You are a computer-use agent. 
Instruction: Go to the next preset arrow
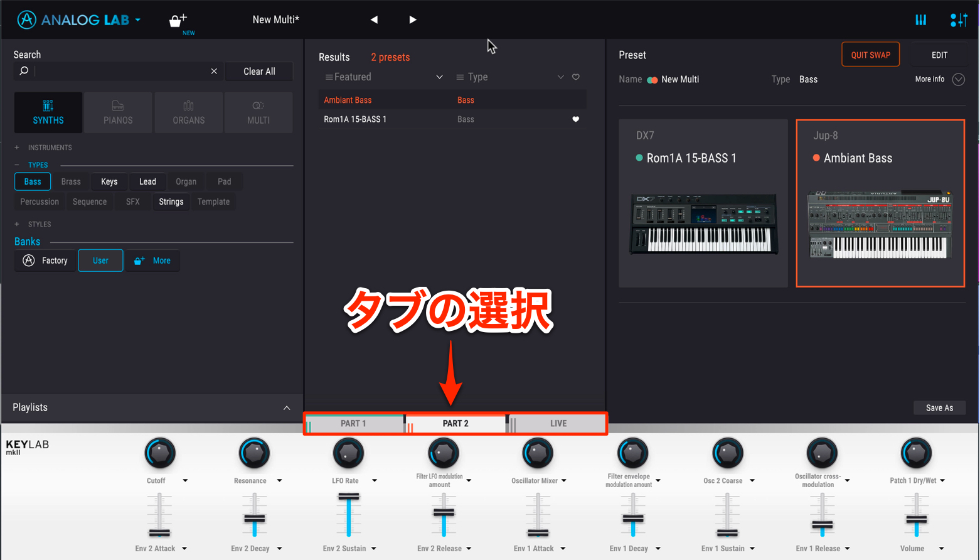[412, 19]
